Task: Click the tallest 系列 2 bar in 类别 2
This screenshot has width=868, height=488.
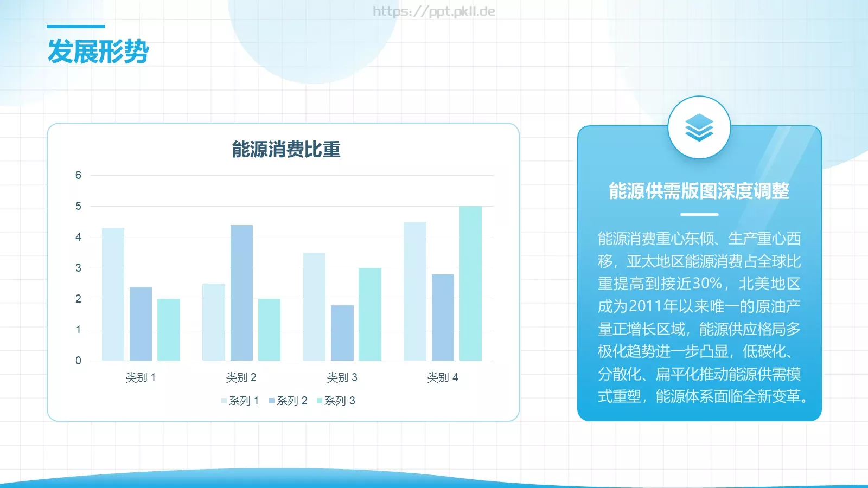Action: 241,293
